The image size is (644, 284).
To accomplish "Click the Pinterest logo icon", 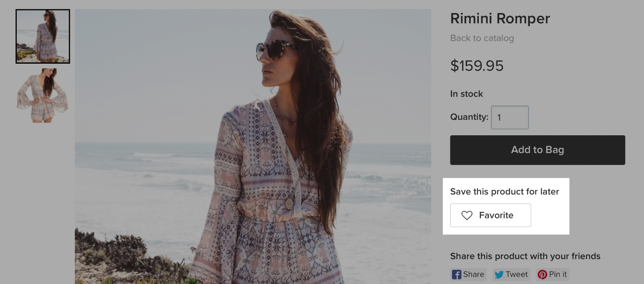I will pos(542,275).
